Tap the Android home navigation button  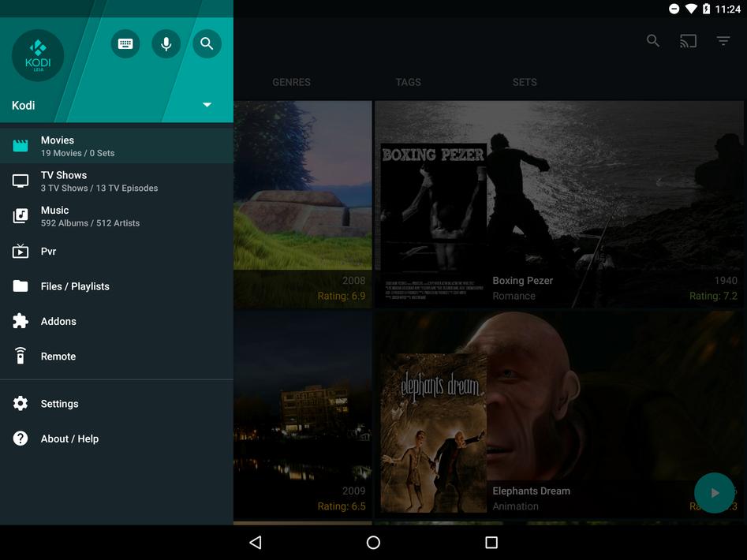coord(374,543)
